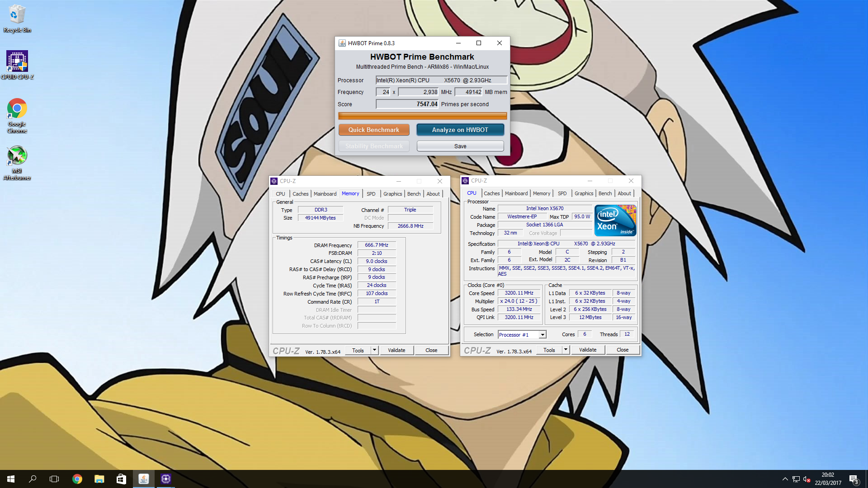Click Close button in right CPU-Z
Screen dimensions: 868x488
coord(623,350)
